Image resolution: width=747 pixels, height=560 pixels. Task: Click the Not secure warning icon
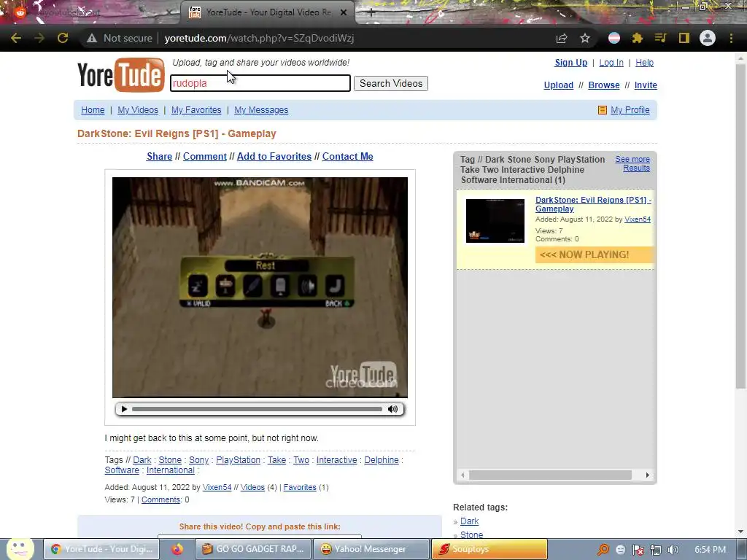click(92, 38)
